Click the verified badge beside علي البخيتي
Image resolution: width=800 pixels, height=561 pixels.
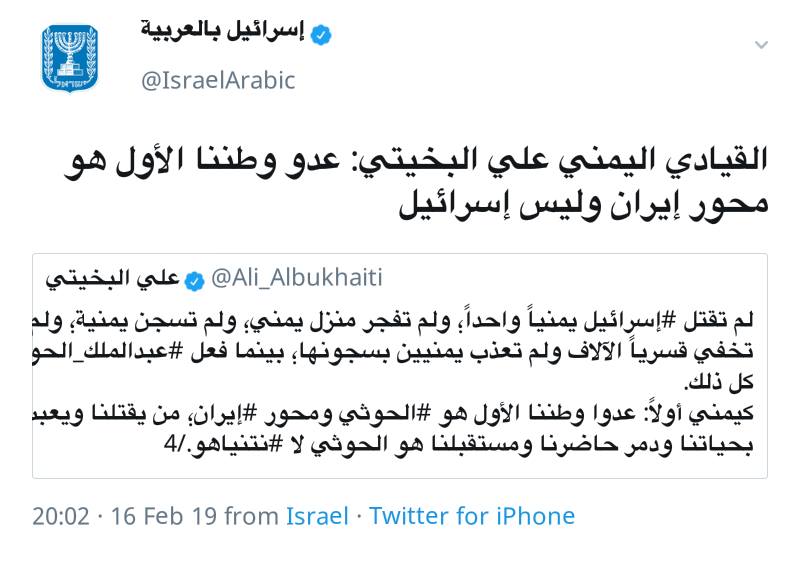[x=194, y=280]
